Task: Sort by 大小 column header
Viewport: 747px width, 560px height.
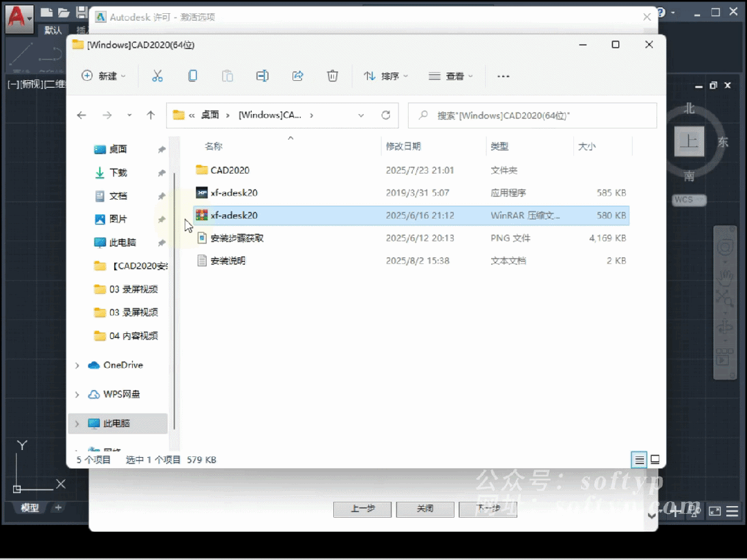Action: (x=587, y=147)
